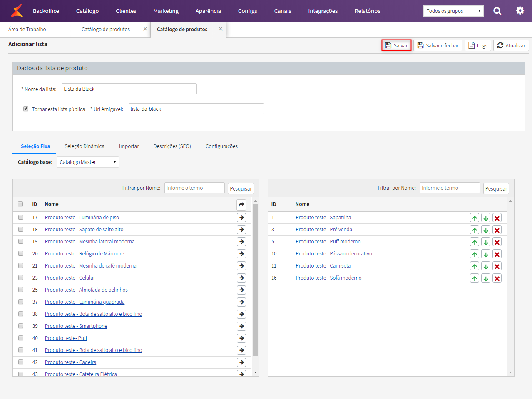This screenshot has height=399, width=532.
Task: Remove Pré venda with red X icon
Action: coord(497,230)
